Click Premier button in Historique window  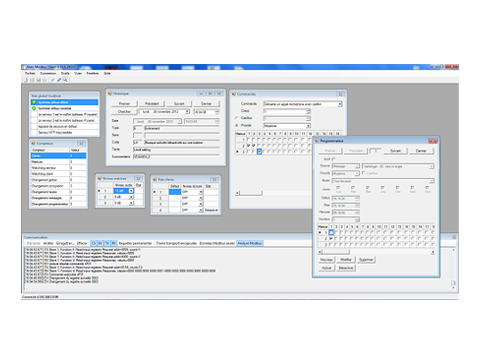point(124,104)
